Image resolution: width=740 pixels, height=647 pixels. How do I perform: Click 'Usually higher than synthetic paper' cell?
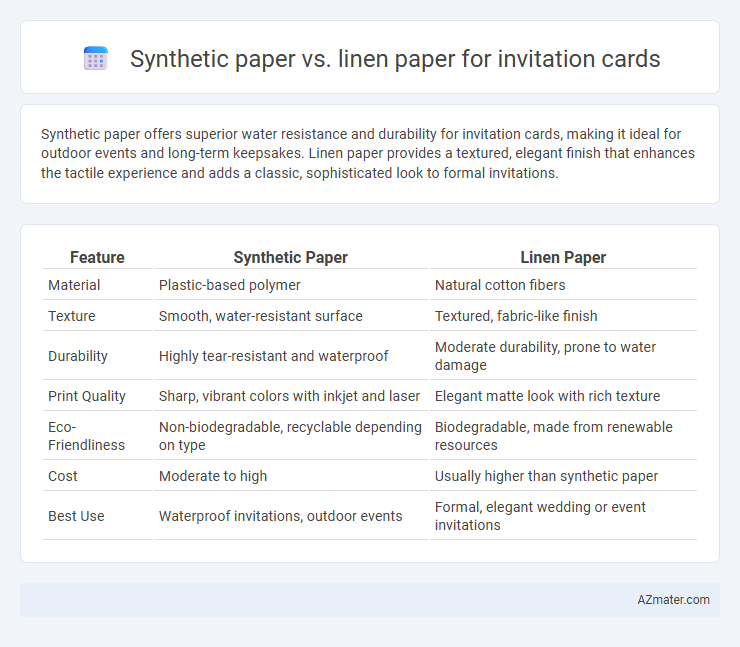point(546,476)
